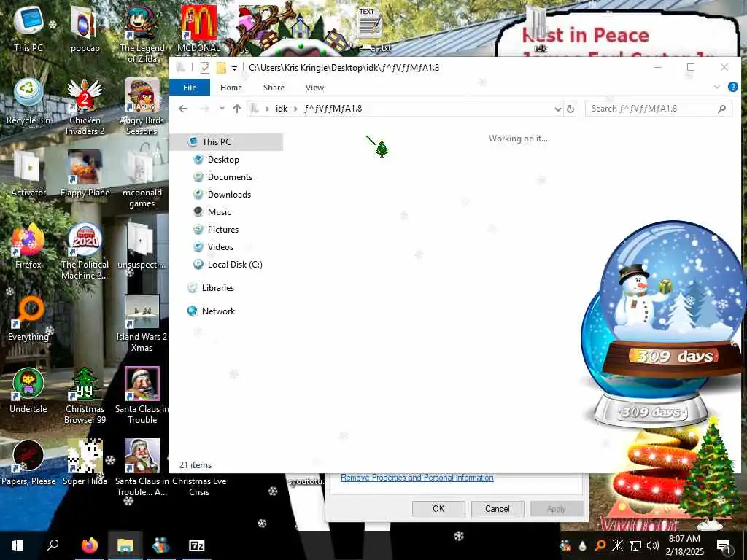Open Activator desktop icon
The image size is (747, 560).
point(28,174)
